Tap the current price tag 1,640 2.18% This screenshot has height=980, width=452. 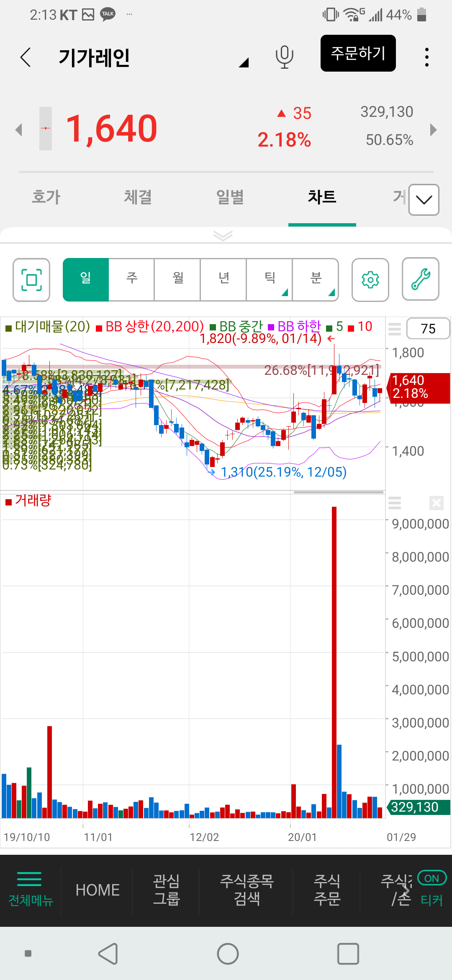click(x=419, y=387)
